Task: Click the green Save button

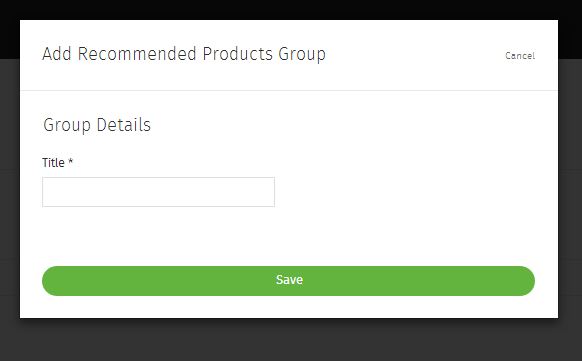Action: click(x=288, y=281)
